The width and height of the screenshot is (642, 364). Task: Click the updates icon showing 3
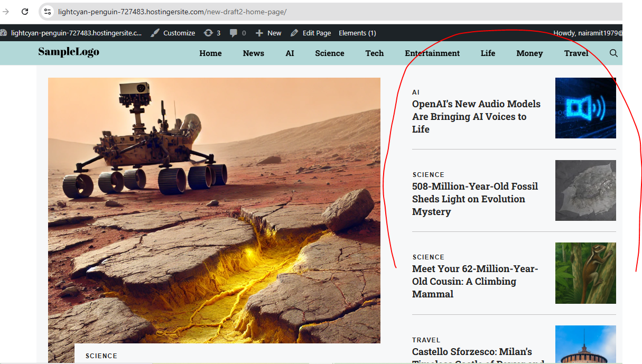pos(212,33)
